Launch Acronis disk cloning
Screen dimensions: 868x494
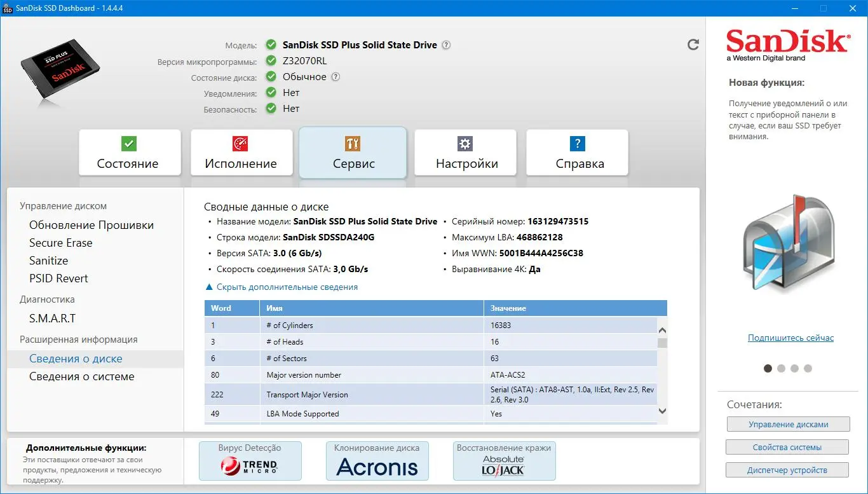tap(377, 461)
